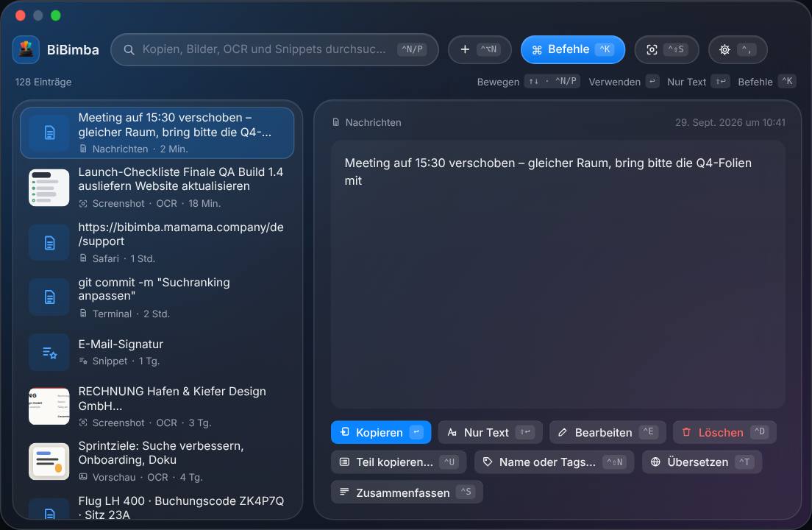
Task: Click the Bewegen shortcut hint
Action: coord(528,82)
